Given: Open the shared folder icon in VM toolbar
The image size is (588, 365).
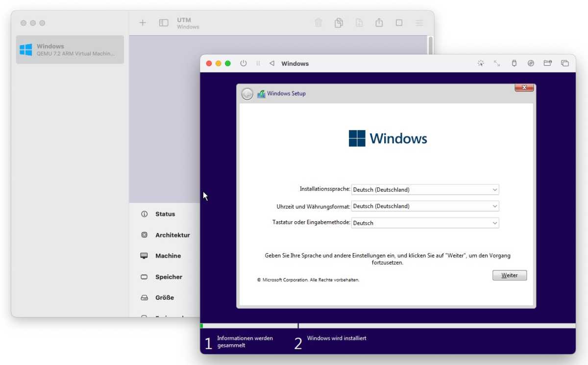Looking at the screenshot, I should (548, 63).
